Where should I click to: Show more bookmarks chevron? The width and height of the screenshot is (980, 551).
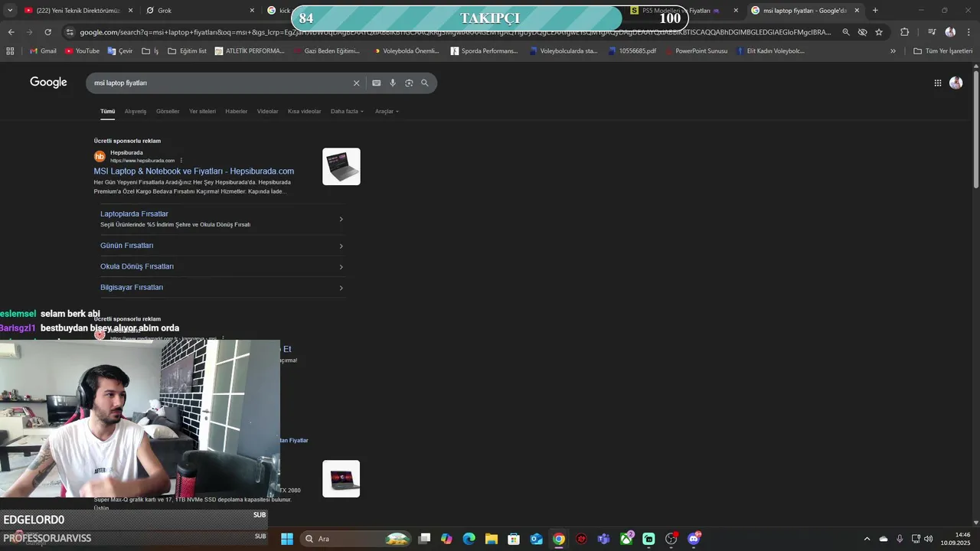pyautogui.click(x=893, y=51)
